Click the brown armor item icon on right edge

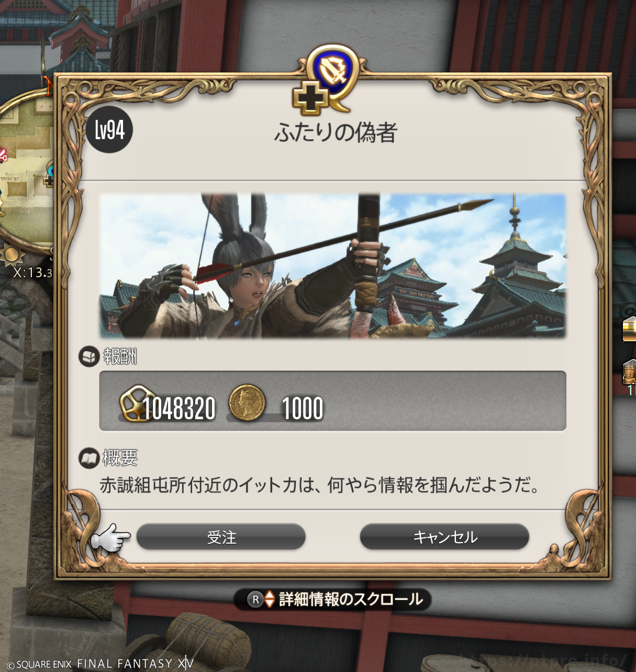click(629, 372)
